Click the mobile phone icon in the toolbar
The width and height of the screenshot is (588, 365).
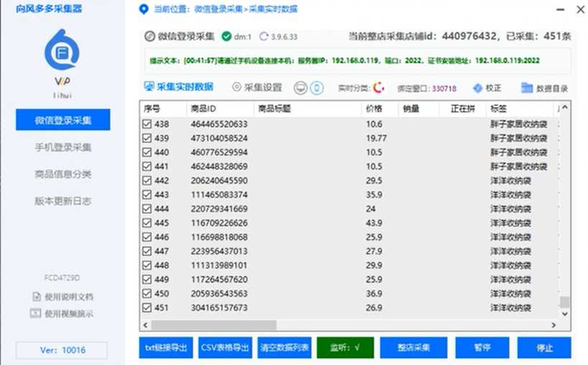click(x=317, y=88)
